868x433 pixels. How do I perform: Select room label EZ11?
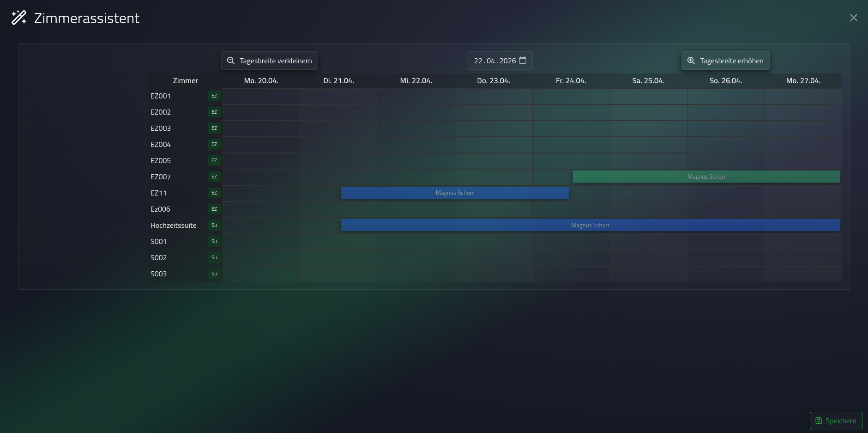point(158,193)
